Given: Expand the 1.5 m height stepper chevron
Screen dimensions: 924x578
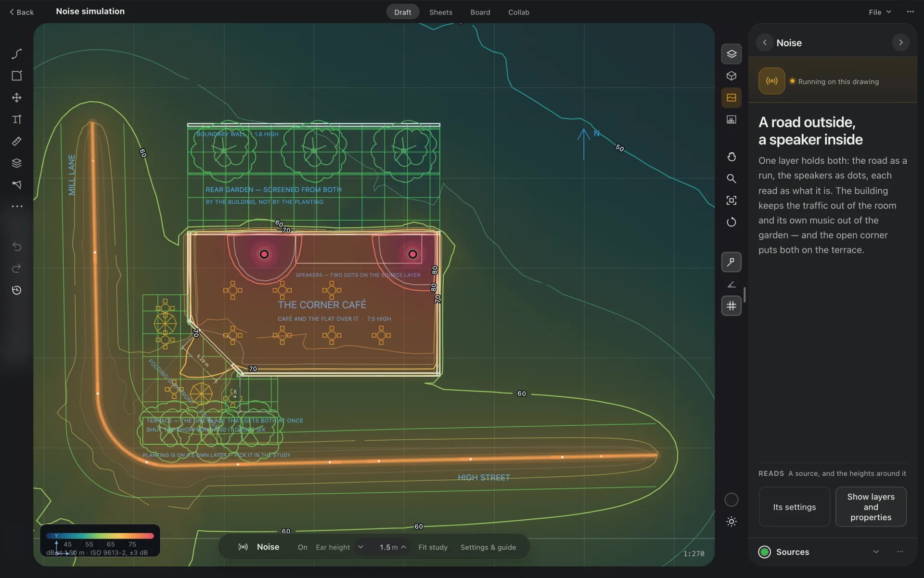Looking at the screenshot, I should 404,547.
